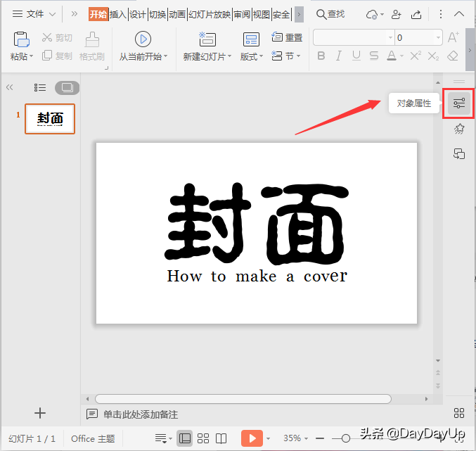This screenshot has width=476, height=451.
Task: Open the Insert ribbon tab
Action: pyautogui.click(x=118, y=14)
